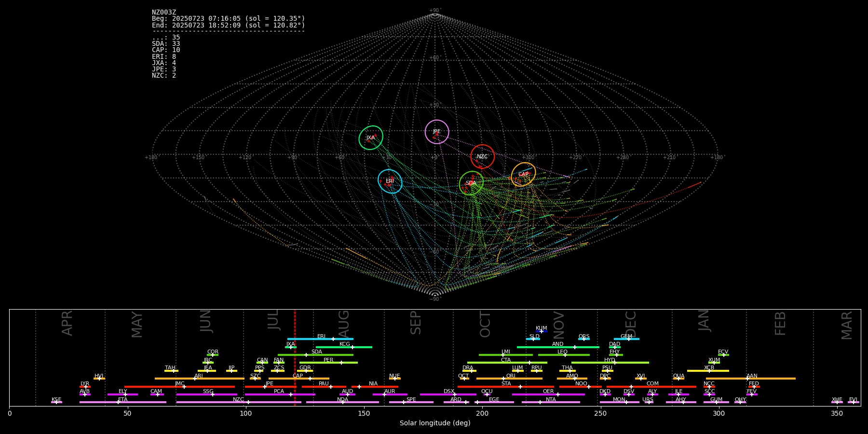Click the XHE shower marker in timeline
This screenshot has width=868, height=434.
point(837,402)
